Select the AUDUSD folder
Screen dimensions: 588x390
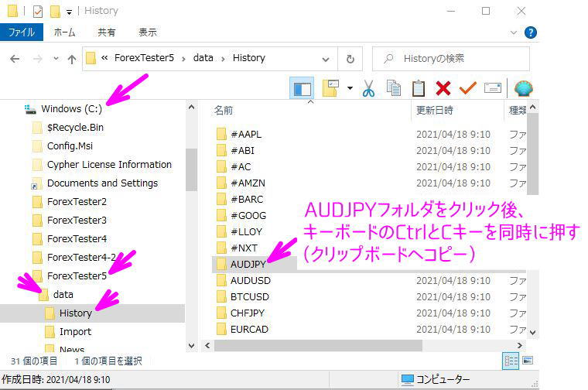point(251,280)
